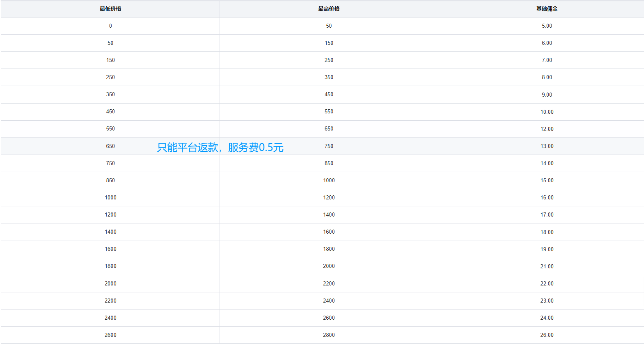This screenshot has height=345, width=644.
Task: Pick the 750 value in 最高价格 column
Action: 329,146
